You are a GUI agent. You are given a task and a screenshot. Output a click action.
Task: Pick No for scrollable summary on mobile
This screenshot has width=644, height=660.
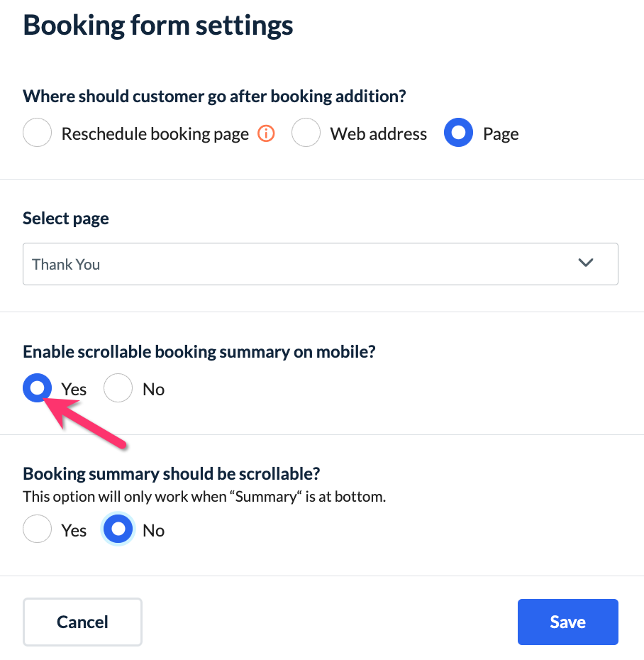(x=118, y=389)
